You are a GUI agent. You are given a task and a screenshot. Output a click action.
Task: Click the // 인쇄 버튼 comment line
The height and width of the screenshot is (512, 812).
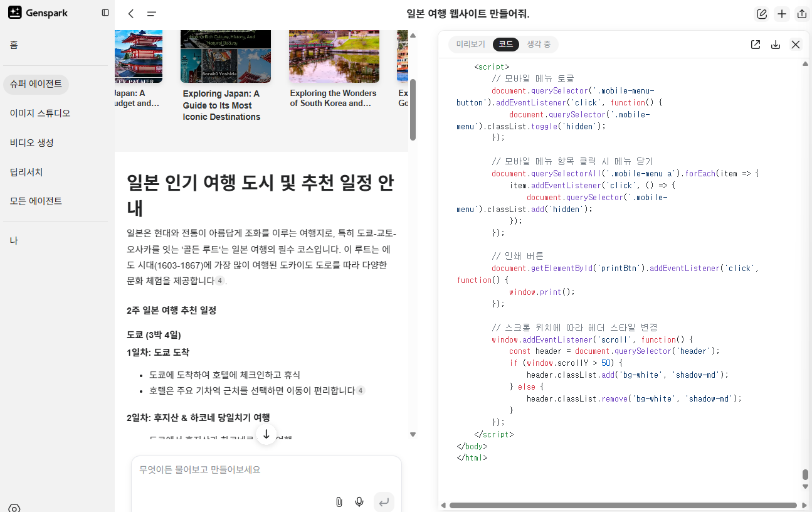tap(517, 256)
